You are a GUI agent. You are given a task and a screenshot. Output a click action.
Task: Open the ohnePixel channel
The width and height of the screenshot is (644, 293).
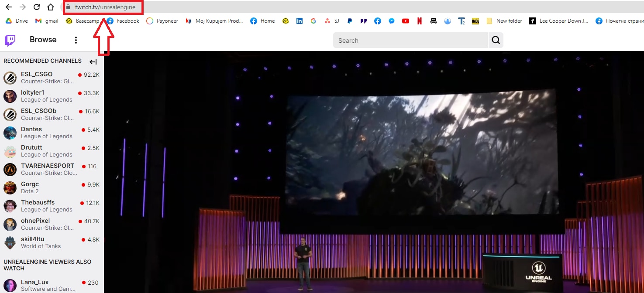click(52, 224)
